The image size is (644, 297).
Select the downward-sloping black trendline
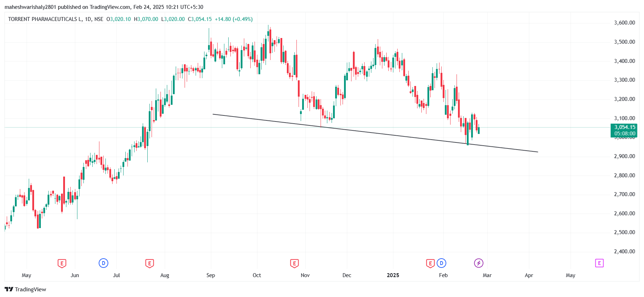(375, 133)
